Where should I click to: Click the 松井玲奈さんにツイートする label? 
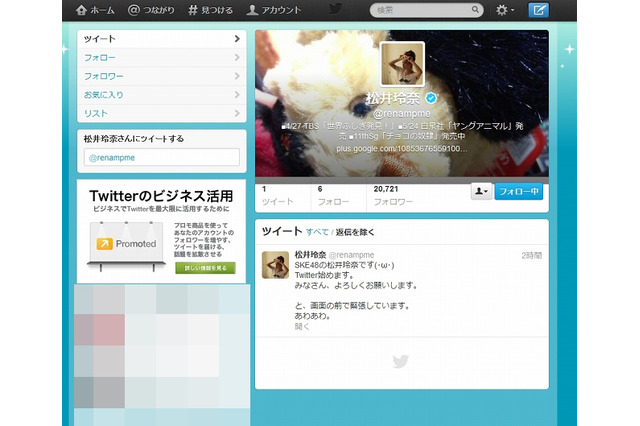[x=134, y=139]
